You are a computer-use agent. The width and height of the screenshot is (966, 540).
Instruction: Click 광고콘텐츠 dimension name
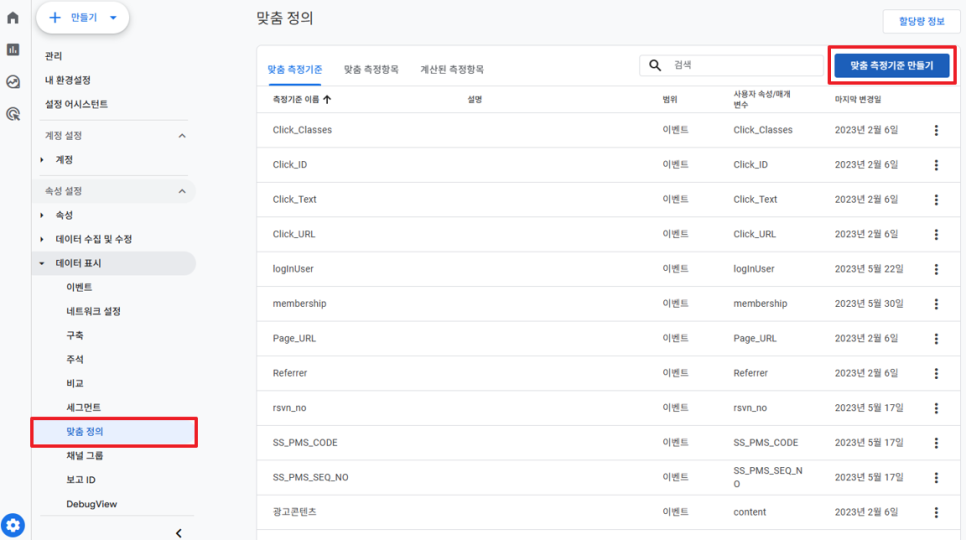pos(294,512)
